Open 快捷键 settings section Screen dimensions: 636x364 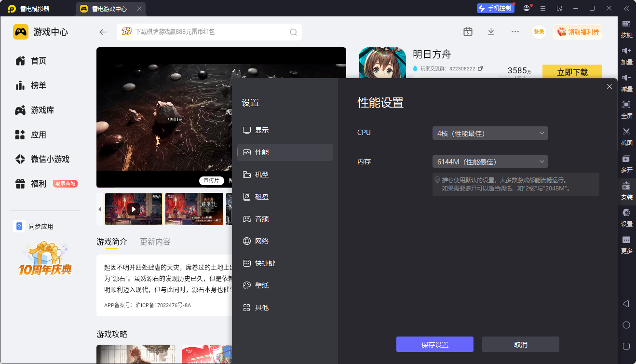click(285, 263)
